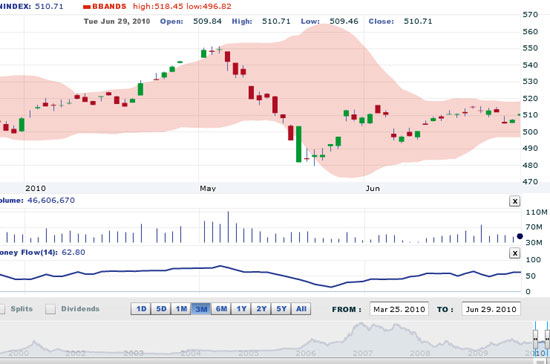Select the 5D time range
The width and height of the screenshot is (550, 364).
[x=161, y=309]
